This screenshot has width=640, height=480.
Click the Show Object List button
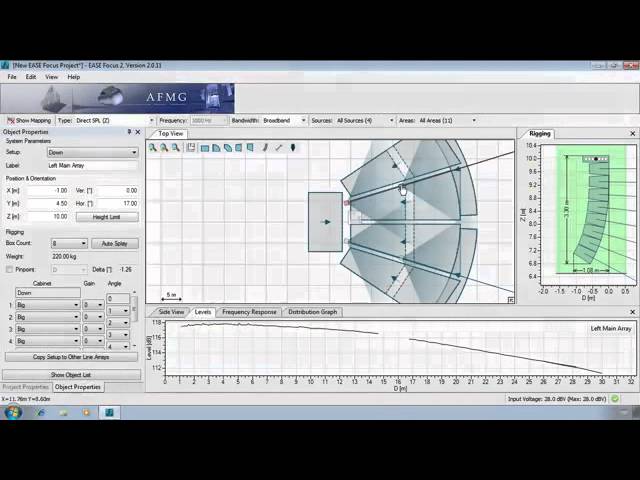pyautogui.click(x=71, y=374)
